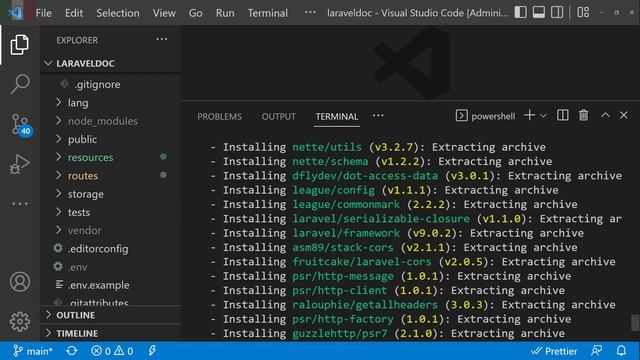Open the .env.example file
Viewport: 640px width, 360px height.
pos(110,285)
